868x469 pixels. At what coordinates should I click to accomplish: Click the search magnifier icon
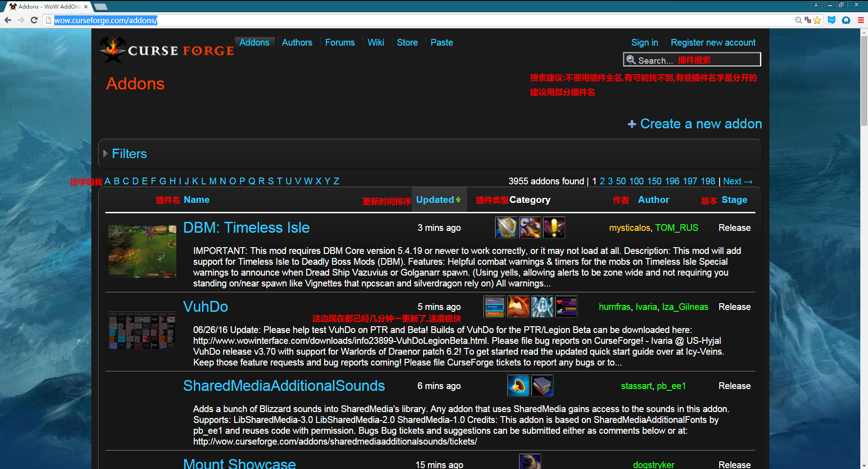(x=631, y=60)
